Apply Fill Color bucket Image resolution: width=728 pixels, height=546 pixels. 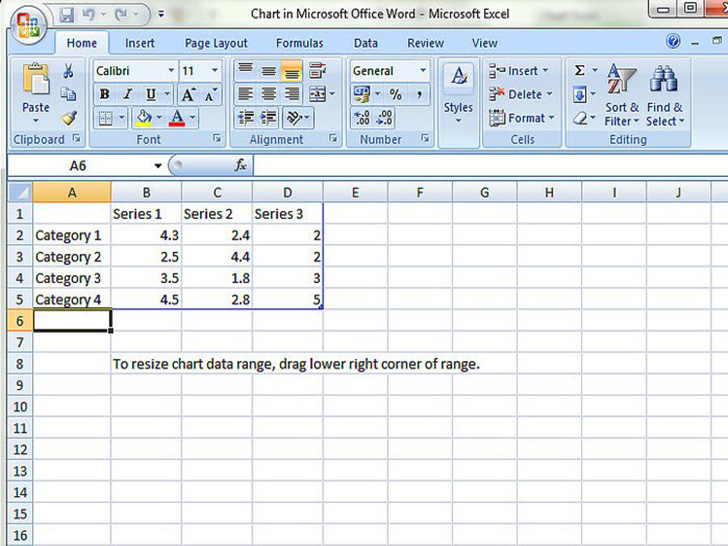pos(144,118)
